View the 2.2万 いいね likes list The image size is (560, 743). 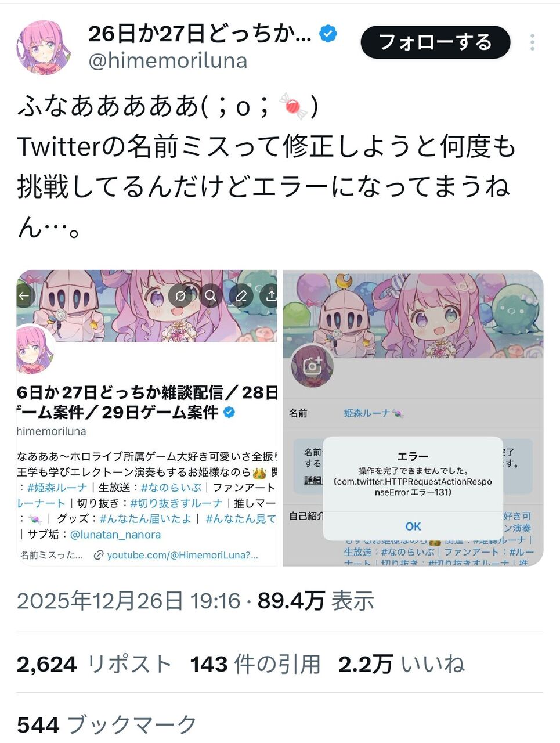click(x=402, y=664)
